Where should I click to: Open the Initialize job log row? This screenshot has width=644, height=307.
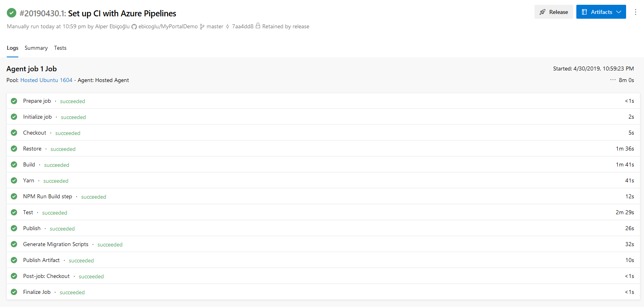323,117
